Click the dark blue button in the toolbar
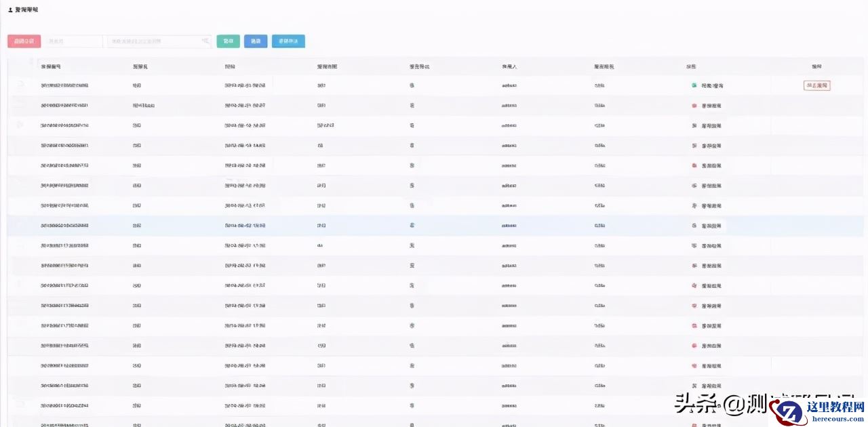Viewport: 868px width, 427px height. [x=256, y=41]
